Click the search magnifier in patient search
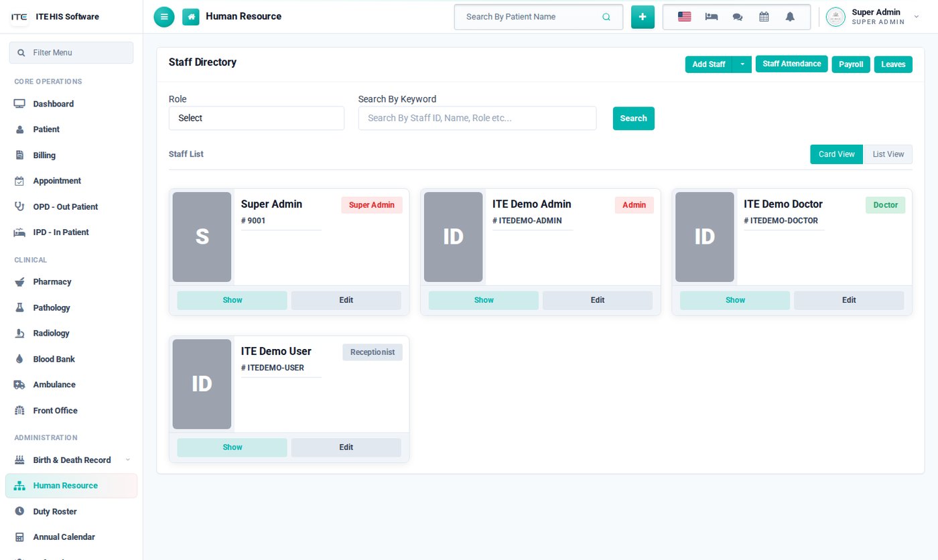 [x=606, y=17]
